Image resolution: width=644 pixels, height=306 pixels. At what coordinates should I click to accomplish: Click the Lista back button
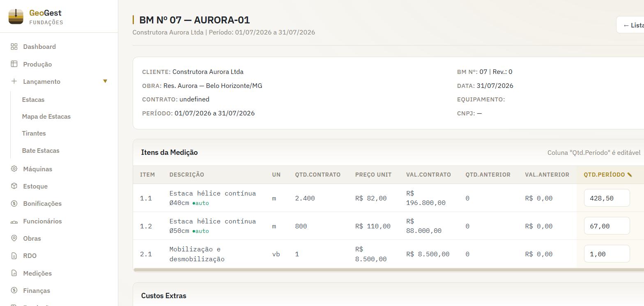tap(630, 25)
